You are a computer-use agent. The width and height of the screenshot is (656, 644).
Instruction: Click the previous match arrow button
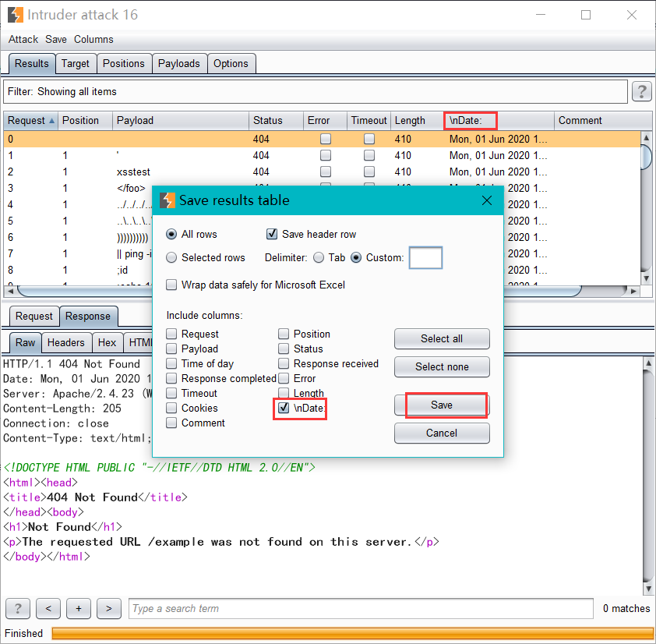pyautogui.click(x=48, y=608)
